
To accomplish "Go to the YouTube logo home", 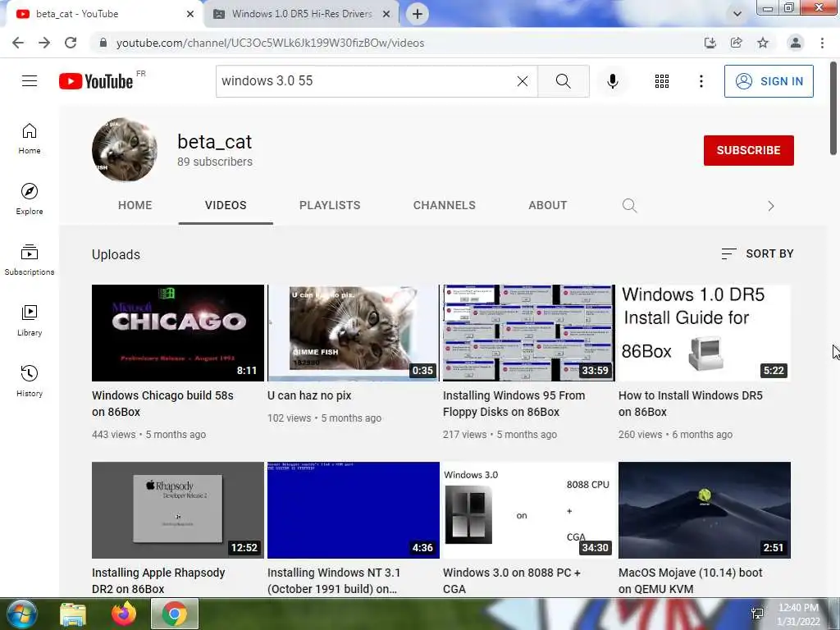I will coord(96,81).
